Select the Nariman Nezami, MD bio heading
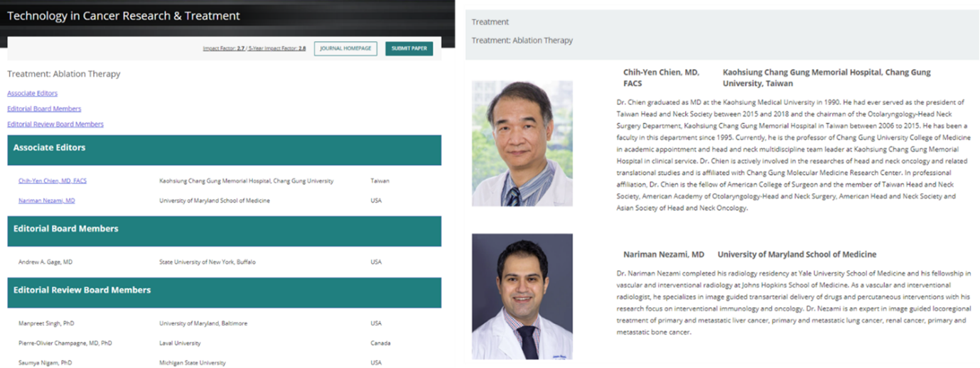Image resolution: width=980 pixels, height=368 pixels. coord(664,254)
